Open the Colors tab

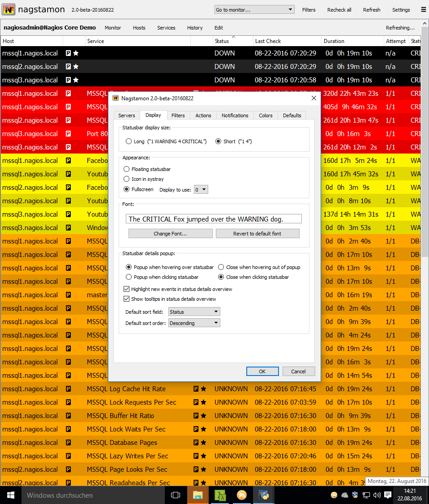(266, 115)
